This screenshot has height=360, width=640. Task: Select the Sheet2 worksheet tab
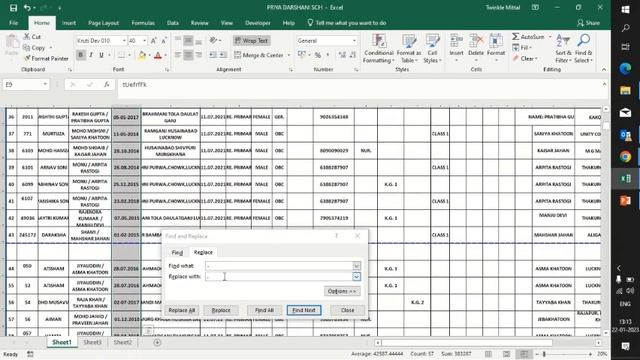click(x=122, y=342)
